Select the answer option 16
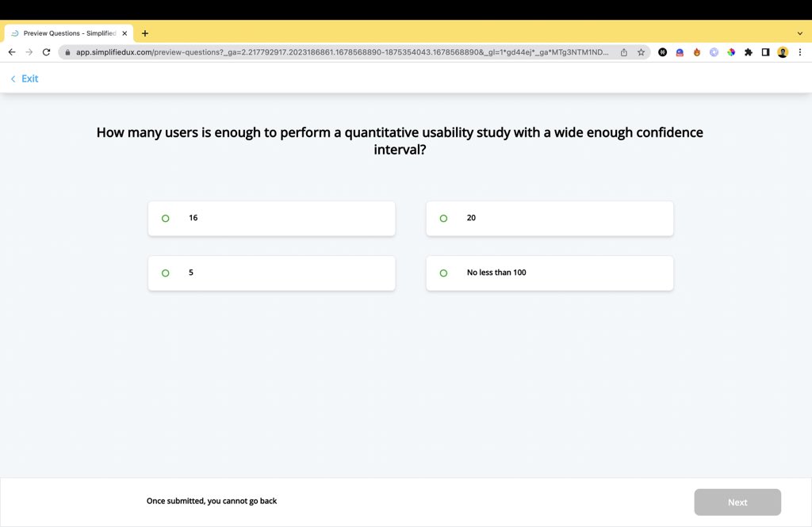 point(271,218)
